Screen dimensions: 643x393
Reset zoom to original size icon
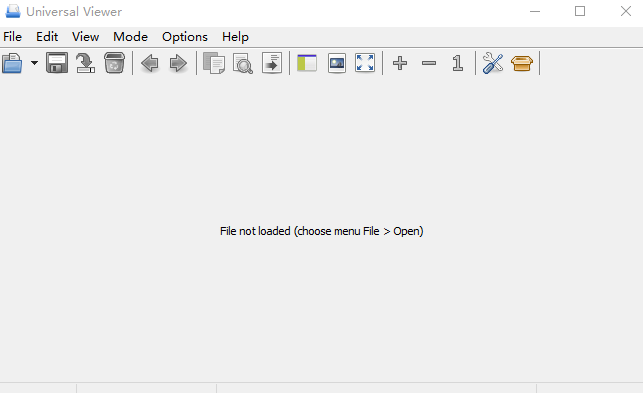pos(458,63)
